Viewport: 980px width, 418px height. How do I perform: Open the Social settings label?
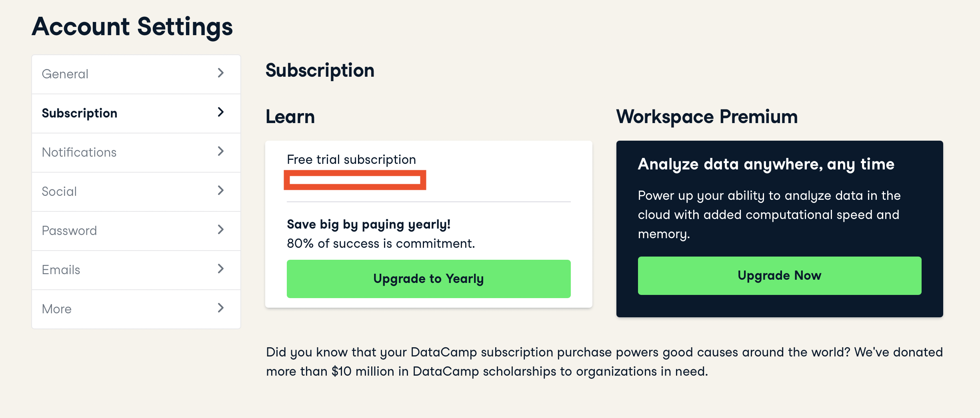click(59, 192)
